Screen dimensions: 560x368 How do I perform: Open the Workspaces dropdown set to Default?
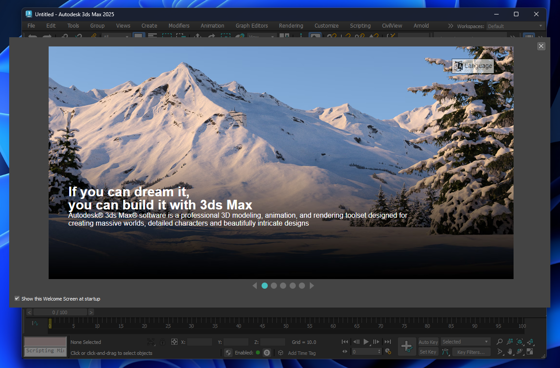[515, 26]
